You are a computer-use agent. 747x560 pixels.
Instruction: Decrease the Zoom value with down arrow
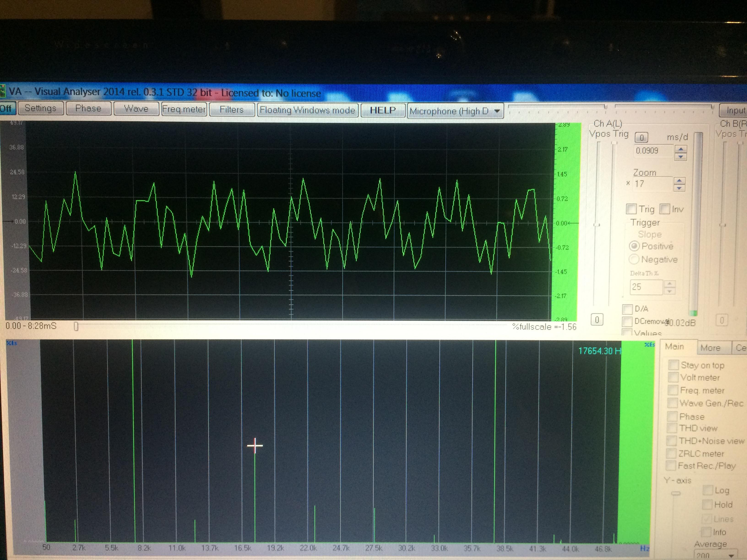679,188
